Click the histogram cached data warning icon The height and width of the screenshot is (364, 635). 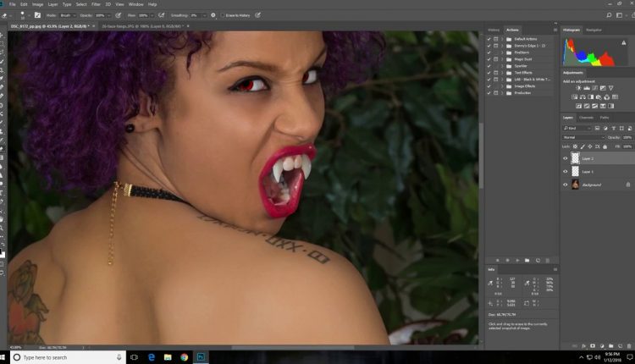(x=624, y=42)
